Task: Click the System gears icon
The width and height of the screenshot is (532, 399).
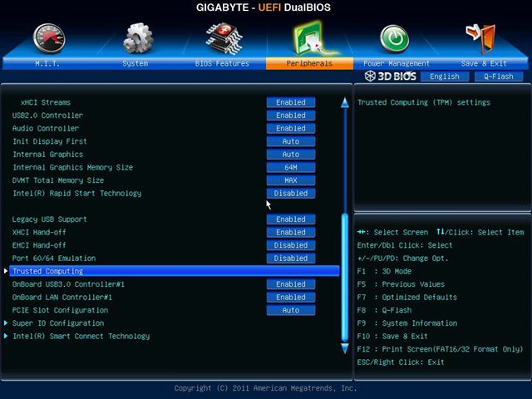Action: coord(137,37)
